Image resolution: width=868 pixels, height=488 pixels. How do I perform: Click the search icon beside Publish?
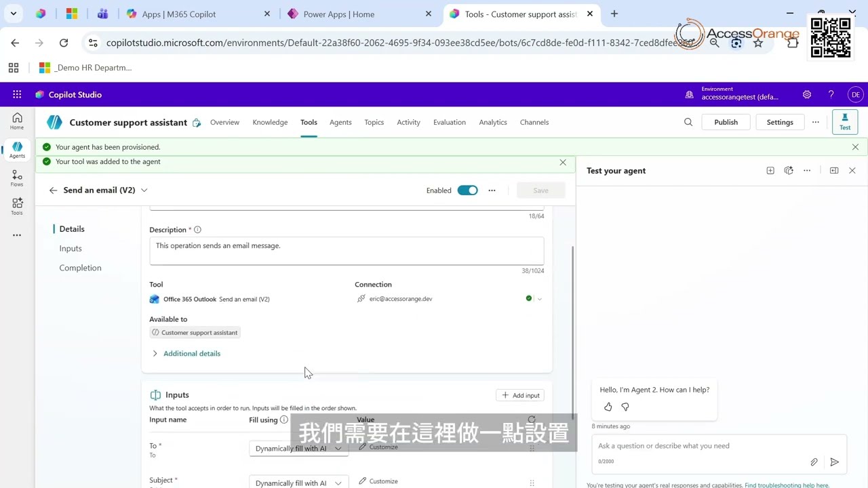pos(688,123)
